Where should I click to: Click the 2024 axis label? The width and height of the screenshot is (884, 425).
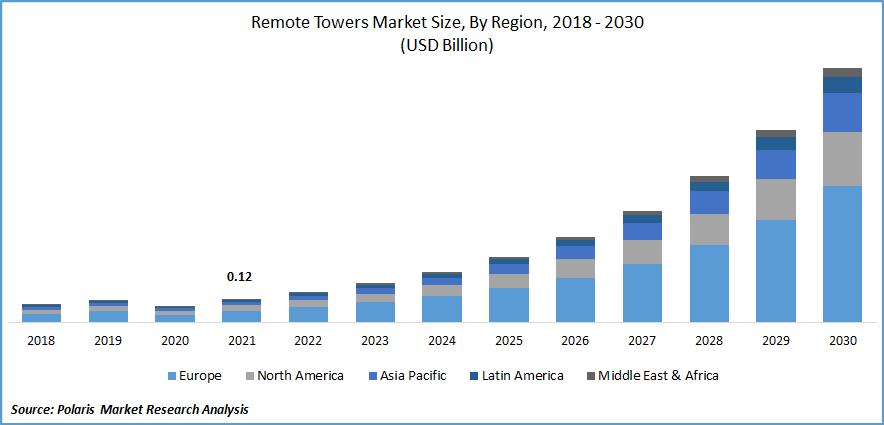(442, 341)
